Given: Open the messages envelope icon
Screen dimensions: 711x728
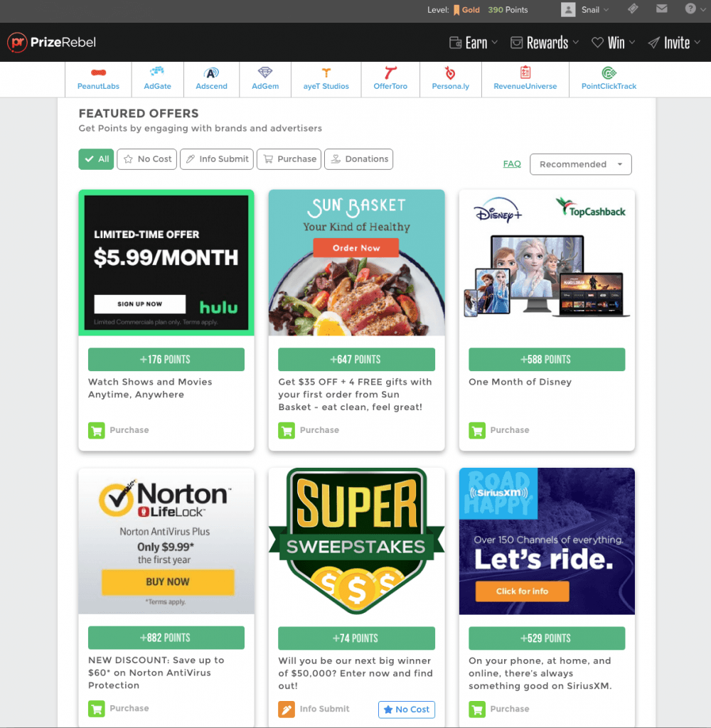Looking at the screenshot, I should [662, 9].
